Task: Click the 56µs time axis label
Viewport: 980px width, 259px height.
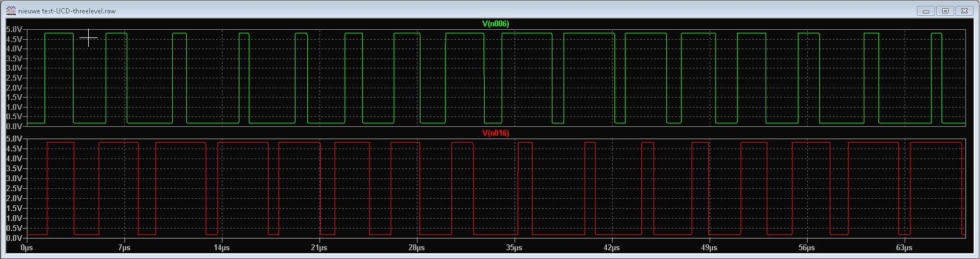Action: click(807, 248)
